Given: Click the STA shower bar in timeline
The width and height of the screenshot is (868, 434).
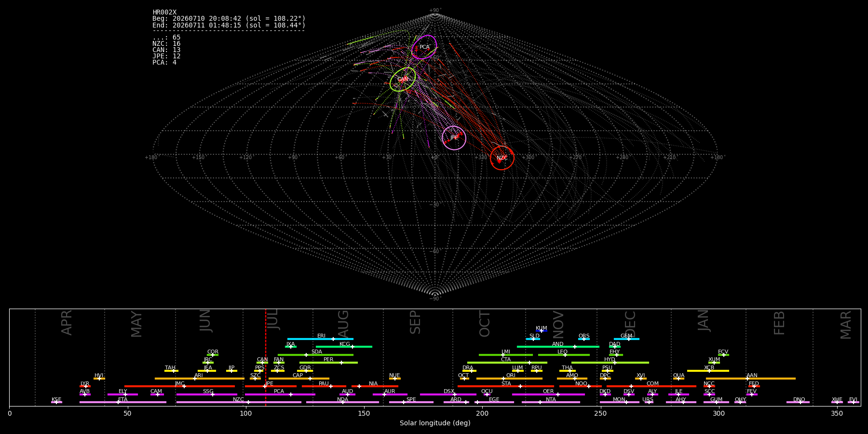Looking at the screenshot, I should (506, 386).
